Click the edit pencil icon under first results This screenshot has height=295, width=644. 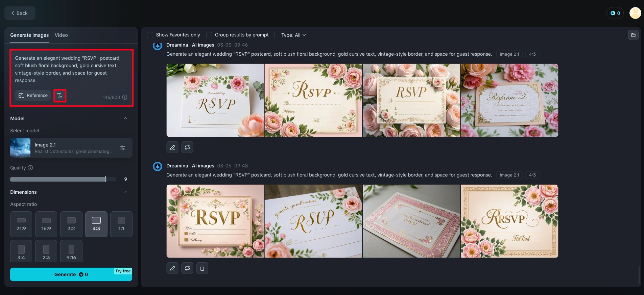coord(172,147)
